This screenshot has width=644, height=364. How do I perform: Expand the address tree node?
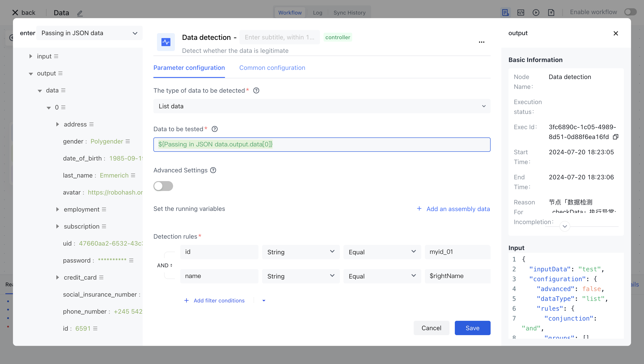pyautogui.click(x=57, y=124)
